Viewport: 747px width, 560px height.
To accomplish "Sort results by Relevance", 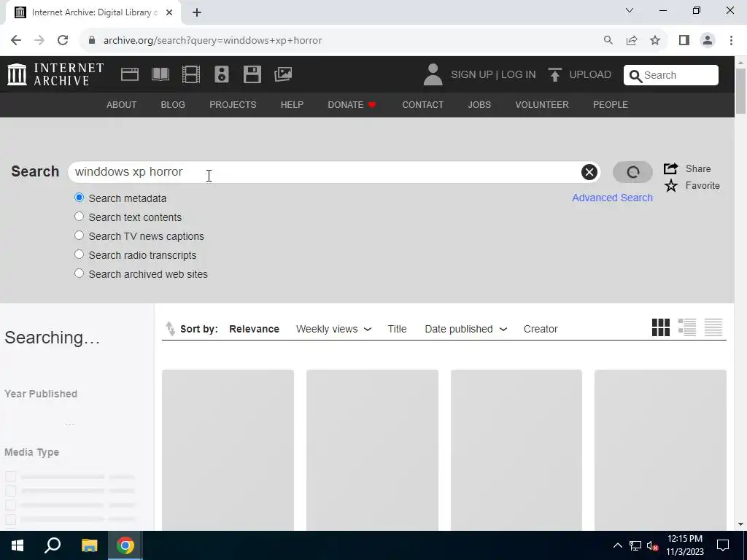I will point(254,329).
